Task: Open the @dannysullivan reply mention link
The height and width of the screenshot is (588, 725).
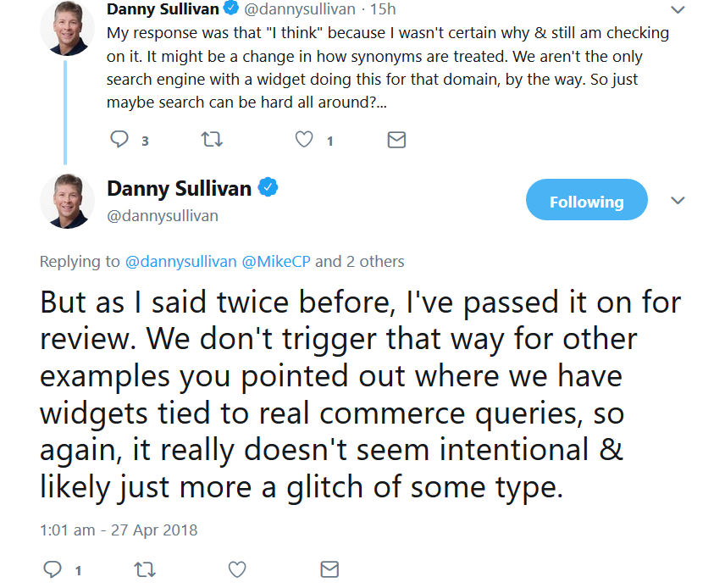Action: point(181,262)
